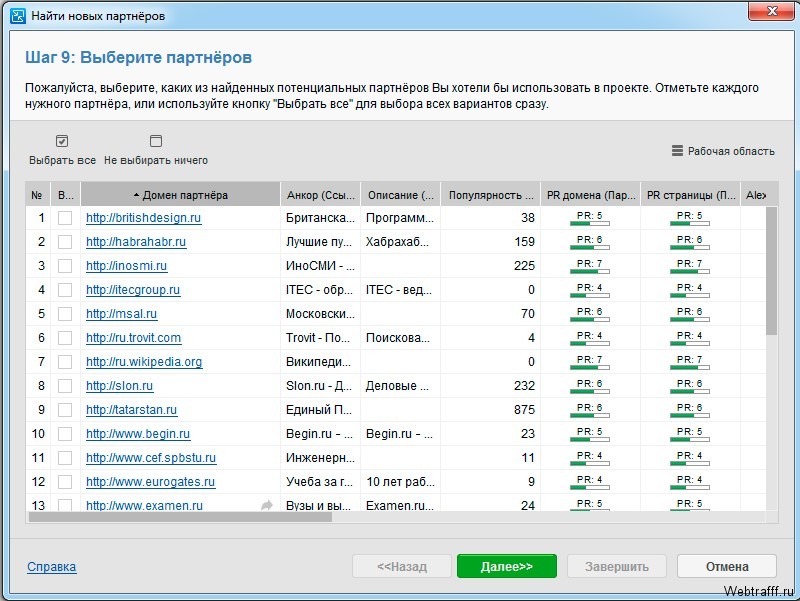Click the PR страницы column header

pyautogui.click(x=690, y=195)
